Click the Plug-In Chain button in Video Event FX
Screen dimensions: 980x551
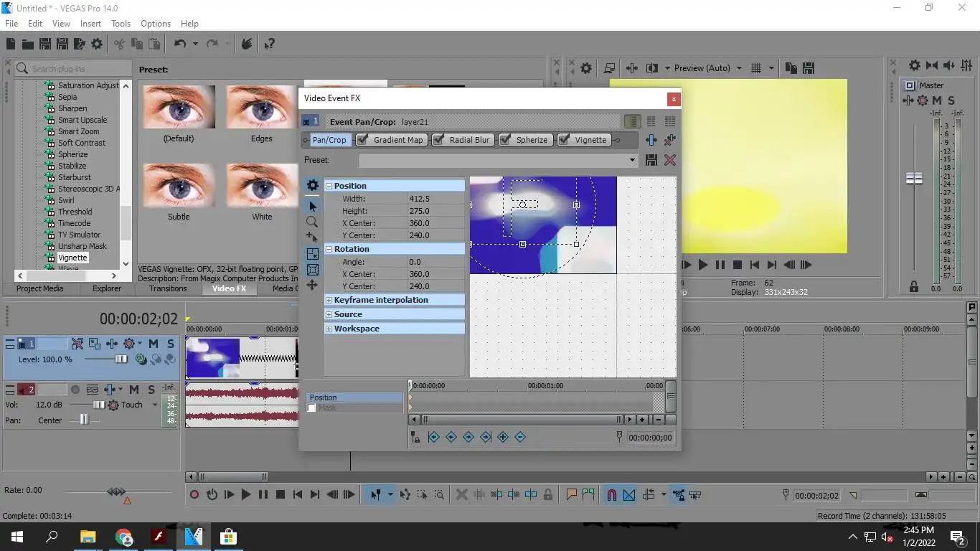pyautogui.click(x=651, y=141)
